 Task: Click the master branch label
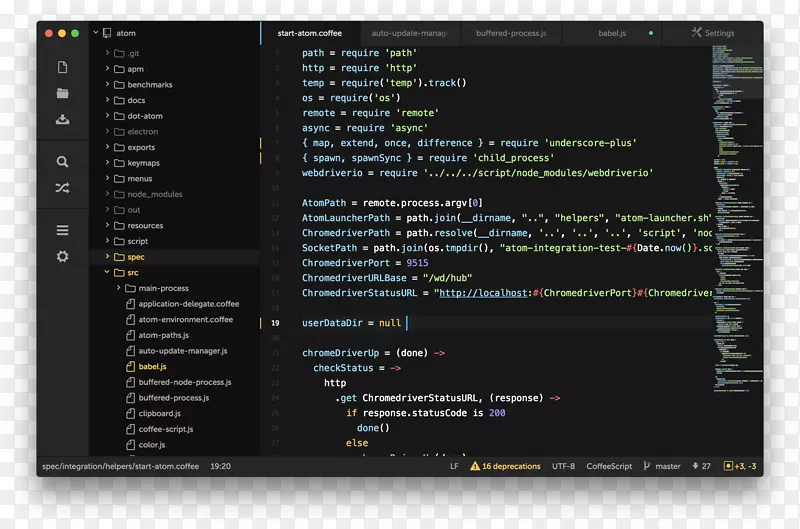point(668,466)
